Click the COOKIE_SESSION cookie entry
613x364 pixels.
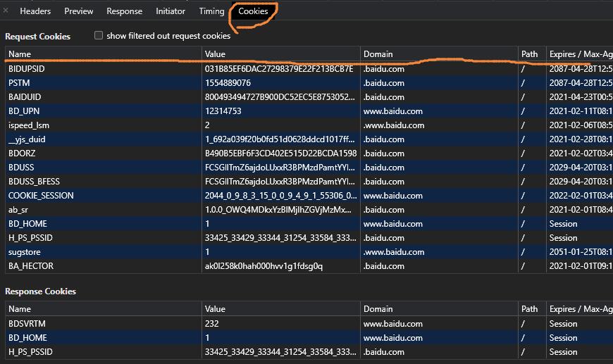tap(41, 196)
